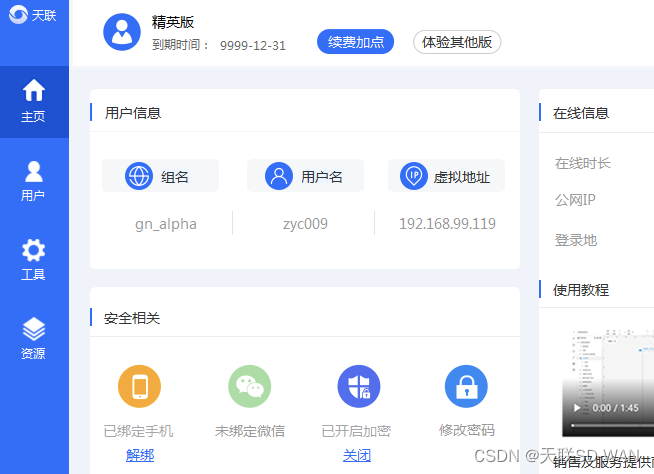The image size is (654, 474).
Task: Click the shield encryption icon
Action: (x=359, y=386)
